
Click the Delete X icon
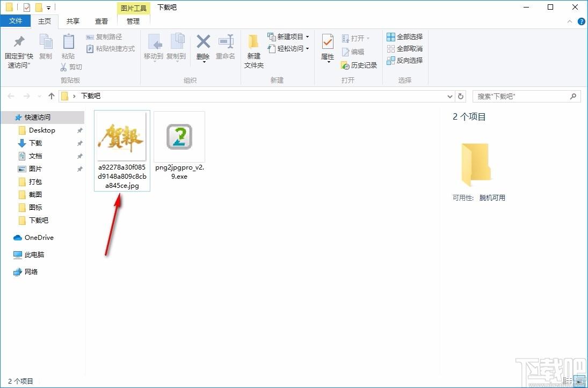point(204,42)
